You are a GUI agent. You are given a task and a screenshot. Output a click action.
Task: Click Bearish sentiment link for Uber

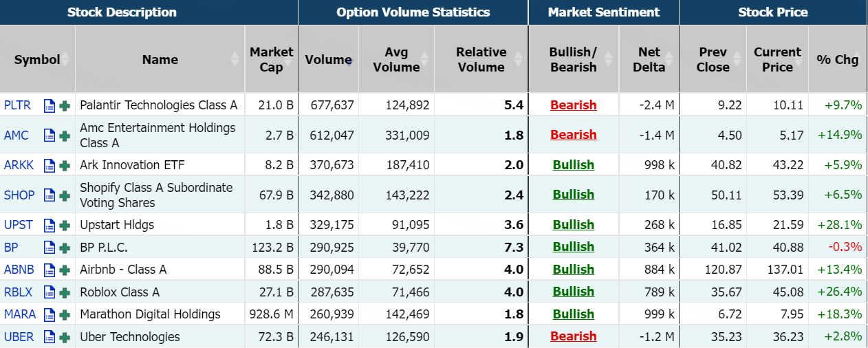point(574,336)
